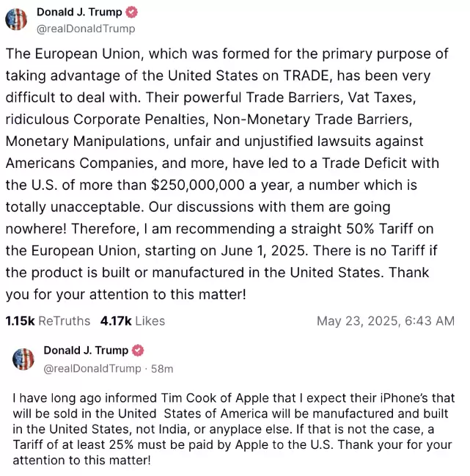The image size is (470, 476).
Task: Click the 4.17k Likes count
Action: (x=116, y=321)
